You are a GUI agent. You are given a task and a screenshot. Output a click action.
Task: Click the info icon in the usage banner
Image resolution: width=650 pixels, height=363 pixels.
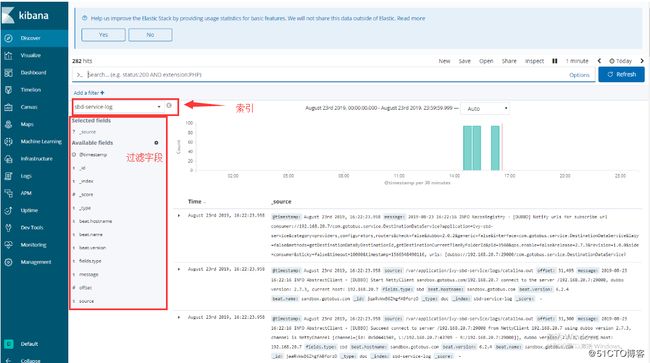click(x=85, y=18)
